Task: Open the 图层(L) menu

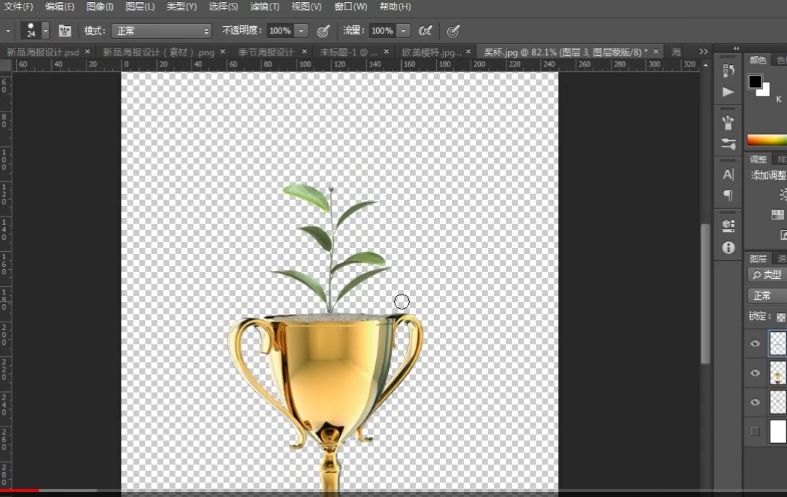Action: [140, 7]
